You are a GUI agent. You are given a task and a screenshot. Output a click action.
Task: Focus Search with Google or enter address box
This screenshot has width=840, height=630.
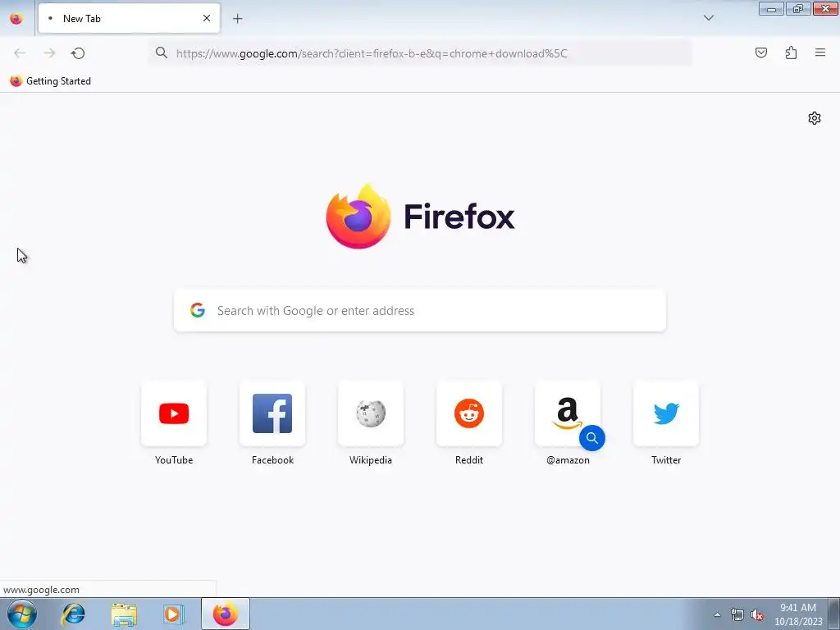[x=420, y=311]
